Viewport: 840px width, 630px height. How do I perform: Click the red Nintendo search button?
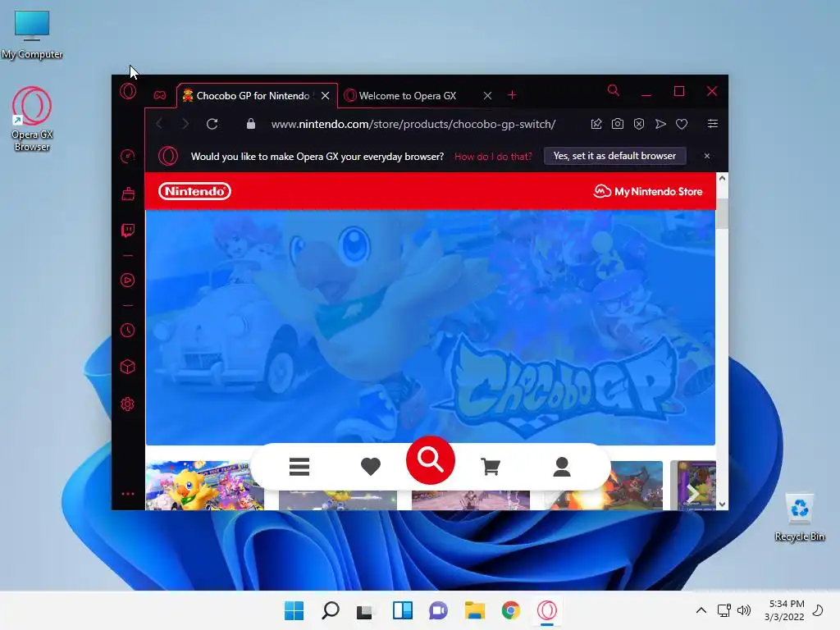(431, 459)
